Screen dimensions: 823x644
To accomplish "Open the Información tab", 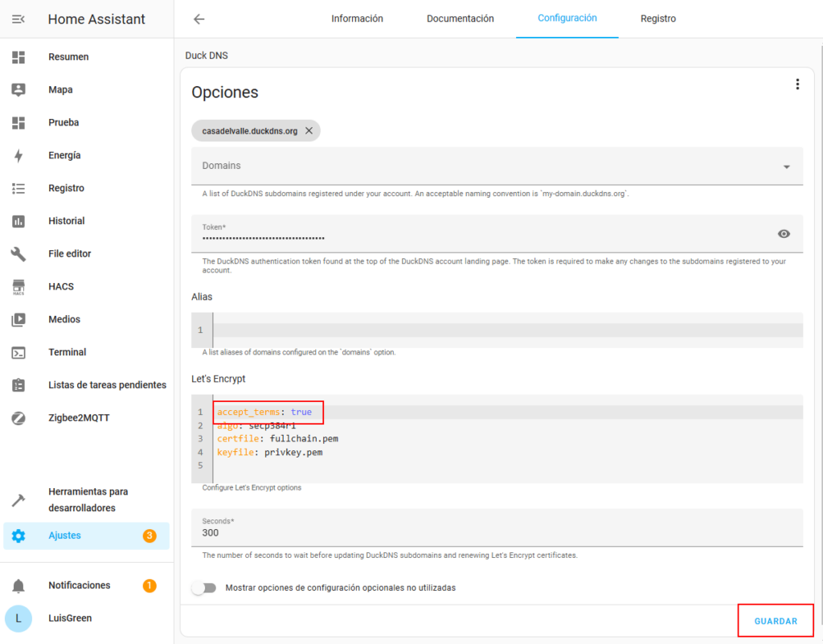I will tap(357, 19).
